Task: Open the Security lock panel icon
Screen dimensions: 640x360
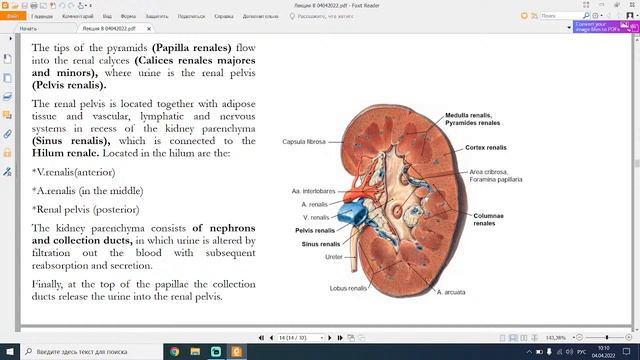Action: point(7,153)
